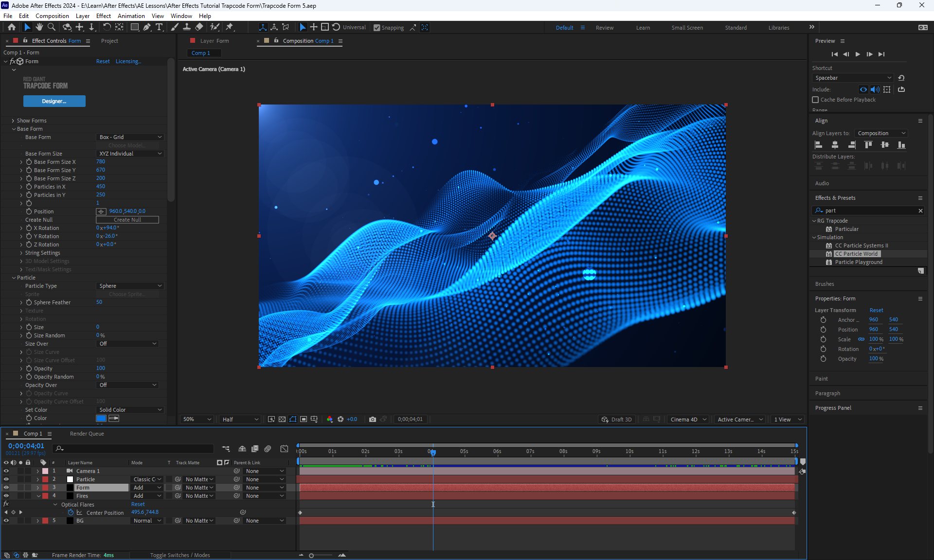This screenshot has height=560, width=934.
Task: Select the Pen tool
Action: pos(147,27)
